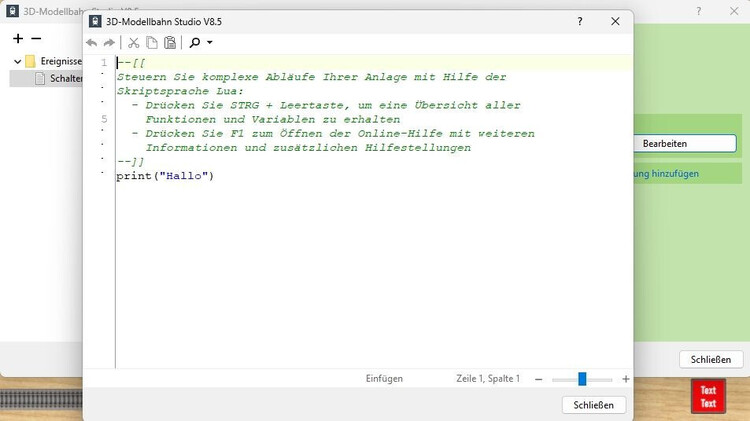Decrease editor zoom with minus button
Screen dimensions: 750x421
tap(539, 379)
